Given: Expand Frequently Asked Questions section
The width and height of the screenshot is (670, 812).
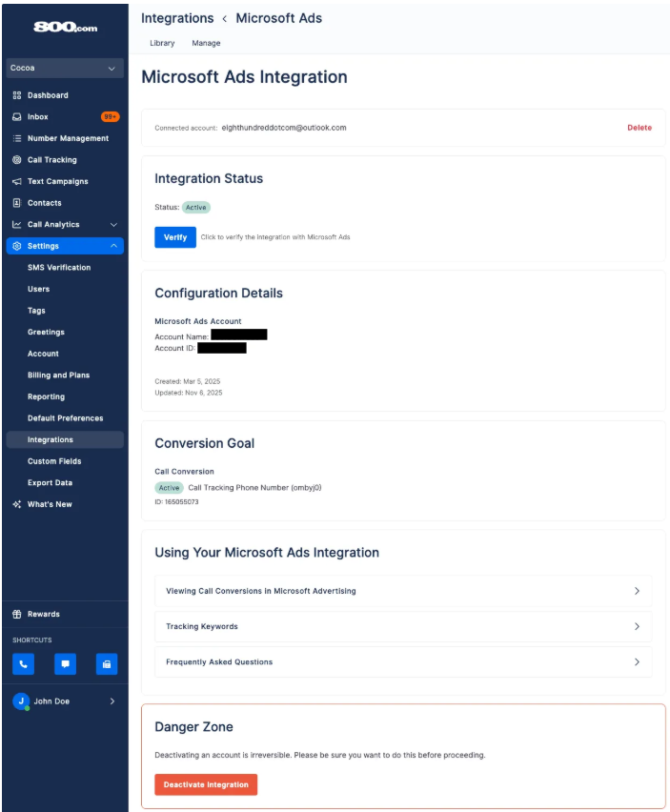Looking at the screenshot, I should point(403,661).
